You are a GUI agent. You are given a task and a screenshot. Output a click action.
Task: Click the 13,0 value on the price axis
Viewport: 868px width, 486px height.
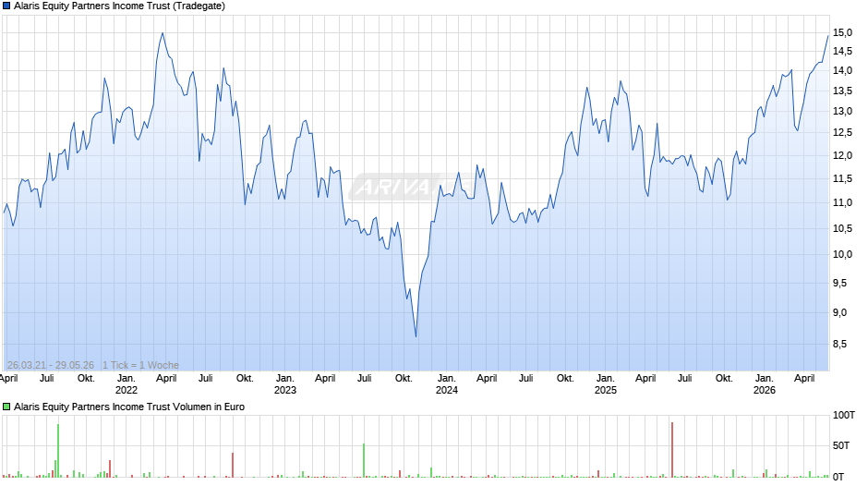(x=842, y=112)
